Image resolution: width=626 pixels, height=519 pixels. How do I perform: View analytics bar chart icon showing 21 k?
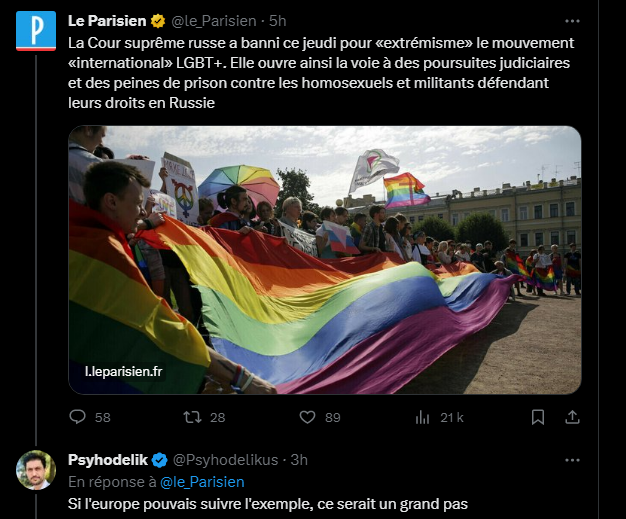click(x=422, y=418)
